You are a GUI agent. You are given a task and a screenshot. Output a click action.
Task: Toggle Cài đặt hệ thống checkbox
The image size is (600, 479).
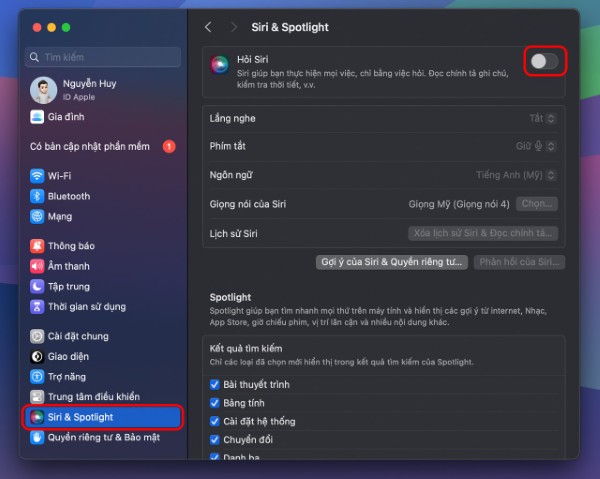(x=215, y=421)
